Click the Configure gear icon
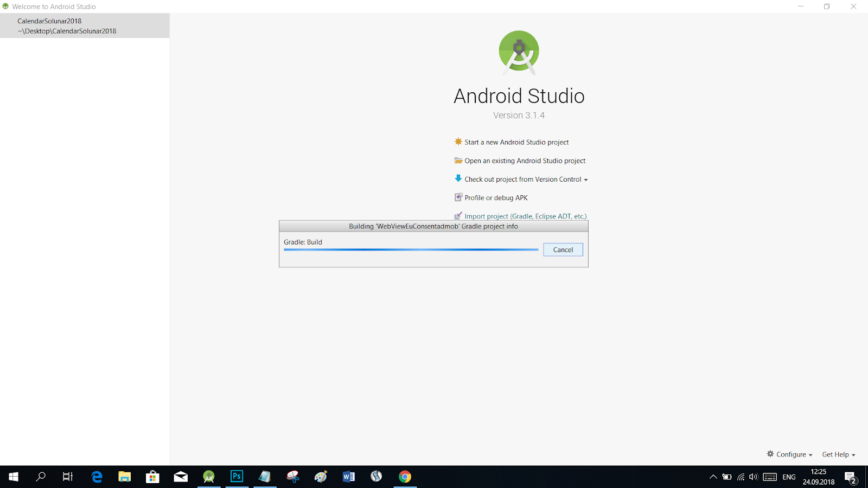Viewport: 868px width, 488px height. click(770, 454)
